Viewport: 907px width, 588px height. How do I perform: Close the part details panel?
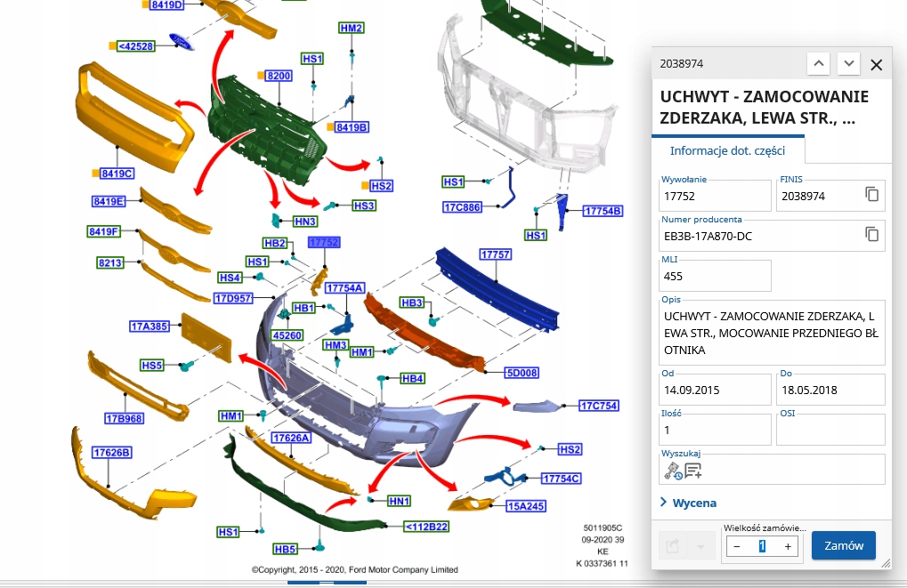(877, 65)
